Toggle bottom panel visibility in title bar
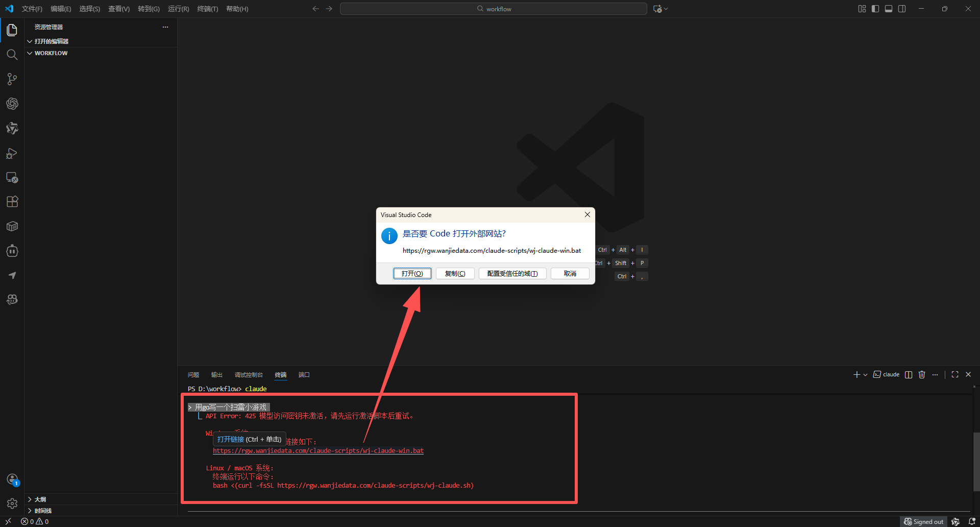980x527 pixels. pos(889,9)
